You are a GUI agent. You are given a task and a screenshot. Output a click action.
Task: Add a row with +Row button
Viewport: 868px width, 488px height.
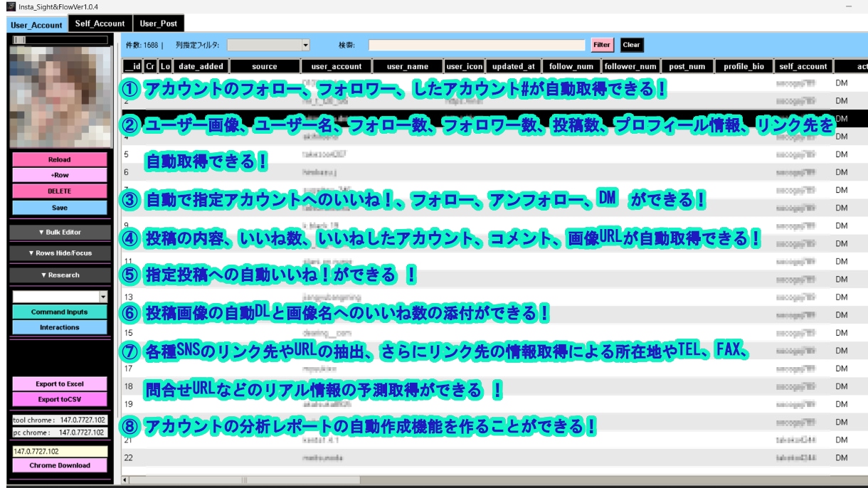tap(60, 175)
